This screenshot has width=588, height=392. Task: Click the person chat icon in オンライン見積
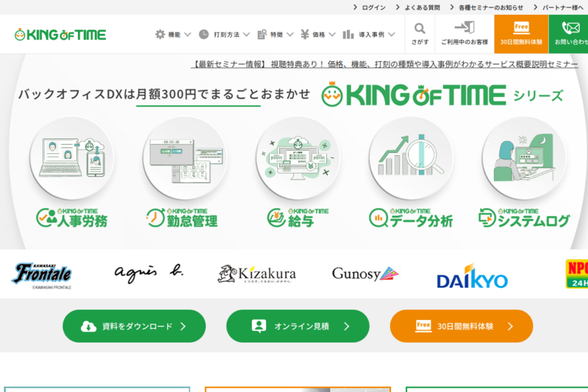point(259,326)
